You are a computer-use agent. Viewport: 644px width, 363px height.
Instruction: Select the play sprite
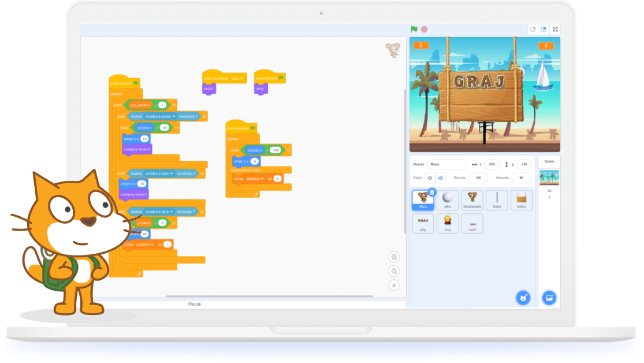point(423,223)
